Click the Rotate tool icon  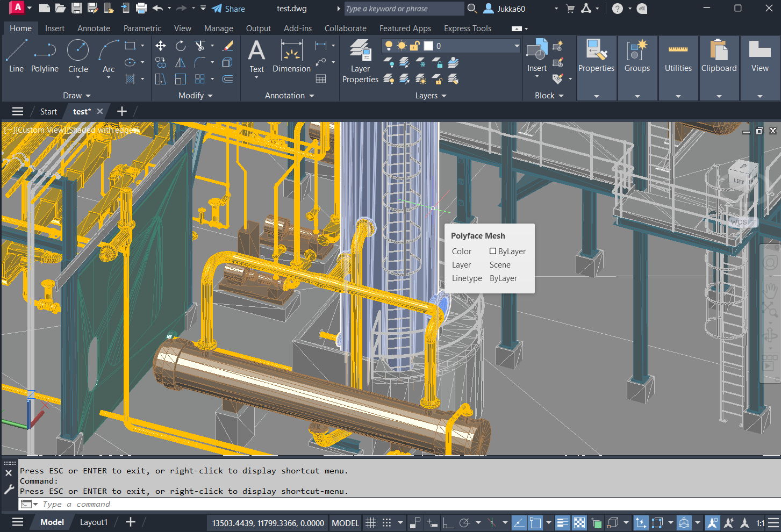point(181,46)
